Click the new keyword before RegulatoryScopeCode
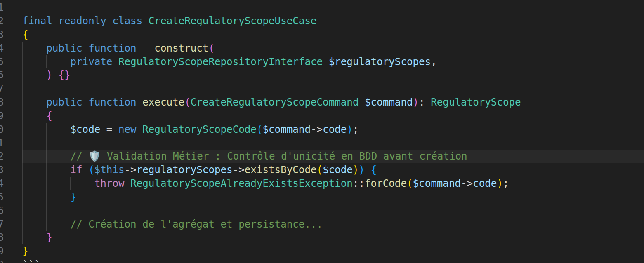 (127, 129)
